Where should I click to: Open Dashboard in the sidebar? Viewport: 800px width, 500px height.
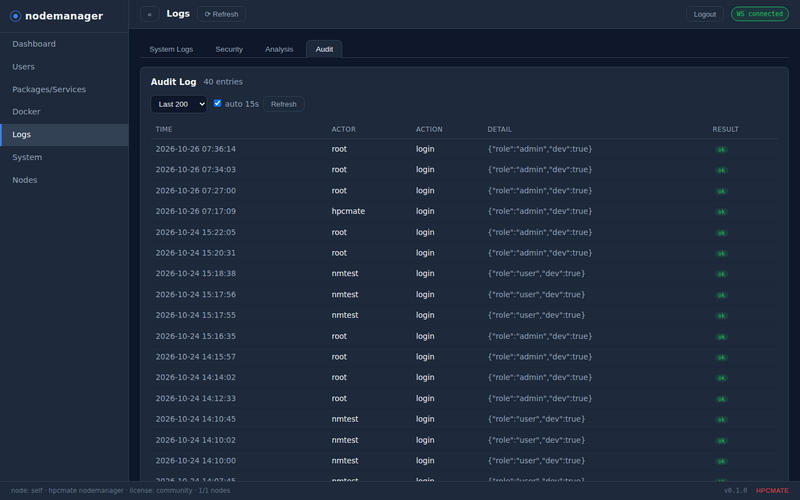[x=64, y=44]
